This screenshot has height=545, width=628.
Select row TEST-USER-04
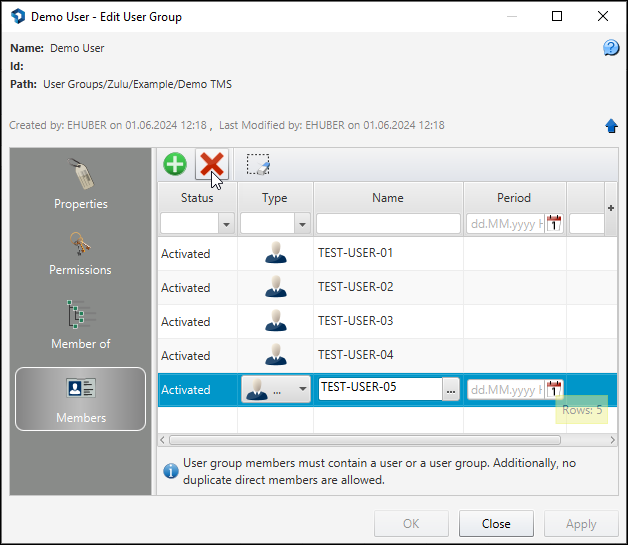pos(387,356)
